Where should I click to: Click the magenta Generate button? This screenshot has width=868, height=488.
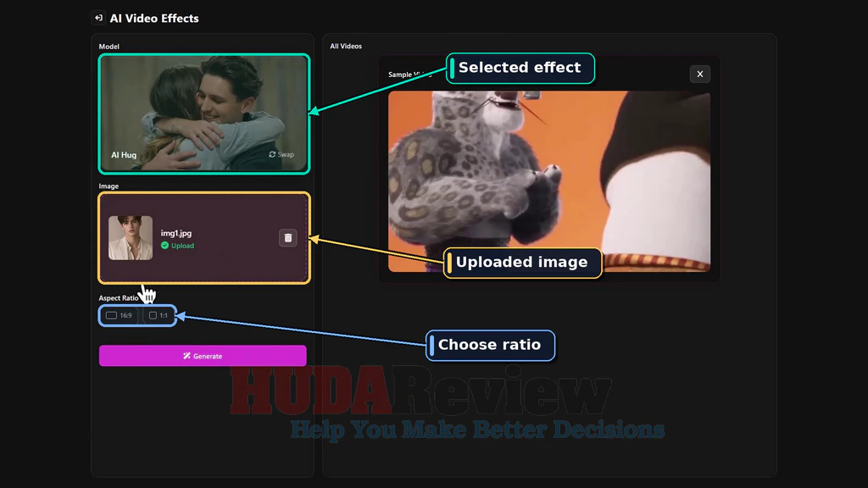[x=203, y=356]
